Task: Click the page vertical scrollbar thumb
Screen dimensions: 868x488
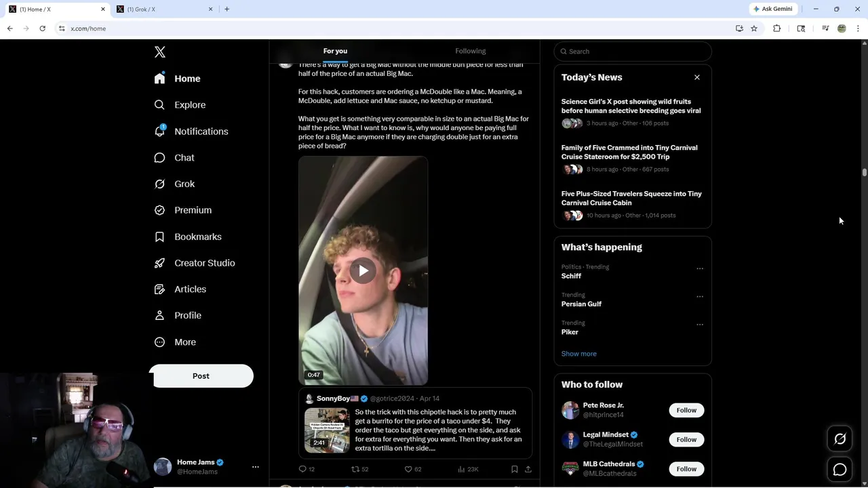Action: point(865,173)
